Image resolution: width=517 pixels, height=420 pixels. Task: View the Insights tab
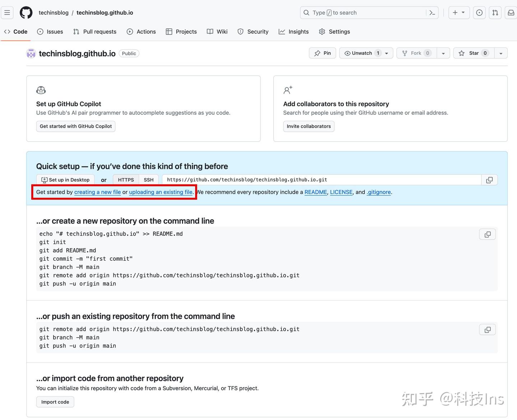click(x=294, y=32)
